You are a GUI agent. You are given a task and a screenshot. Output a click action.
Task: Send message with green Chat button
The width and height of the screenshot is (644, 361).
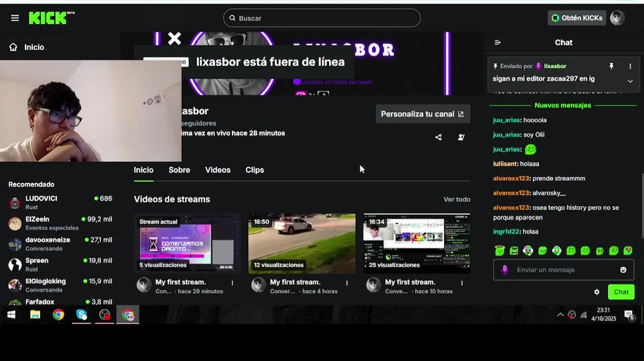pyautogui.click(x=621, y=292)
